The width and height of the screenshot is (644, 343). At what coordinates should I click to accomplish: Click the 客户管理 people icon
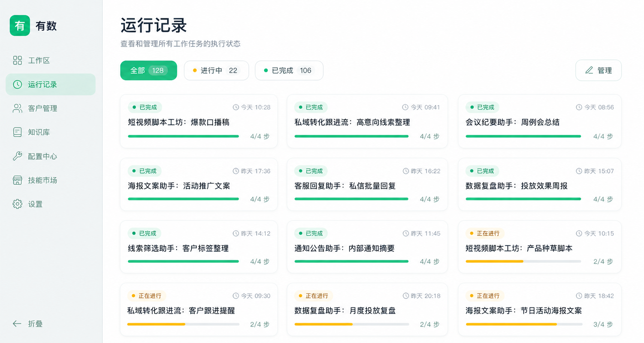pyautogui.click(x=17, y=108)
